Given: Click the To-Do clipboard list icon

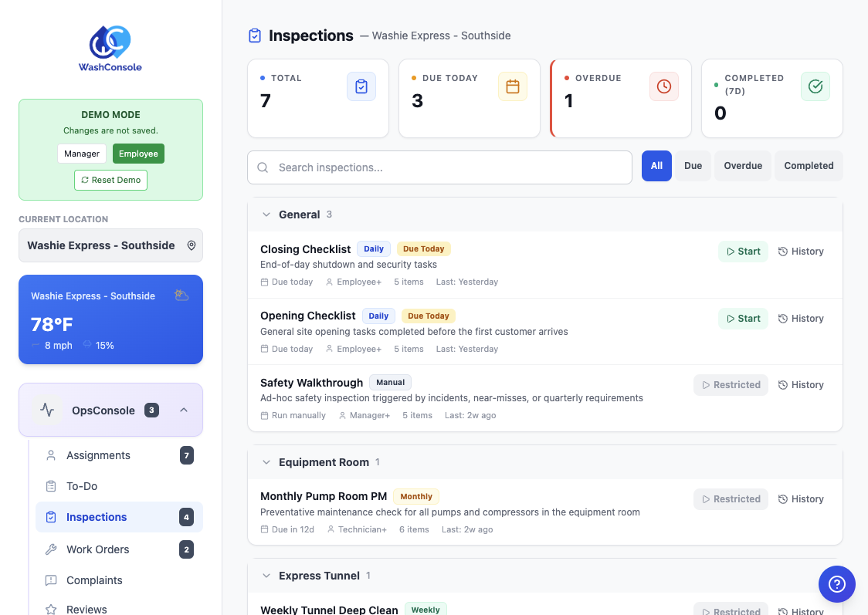Looking at the screenshot, I should (51, 486).
